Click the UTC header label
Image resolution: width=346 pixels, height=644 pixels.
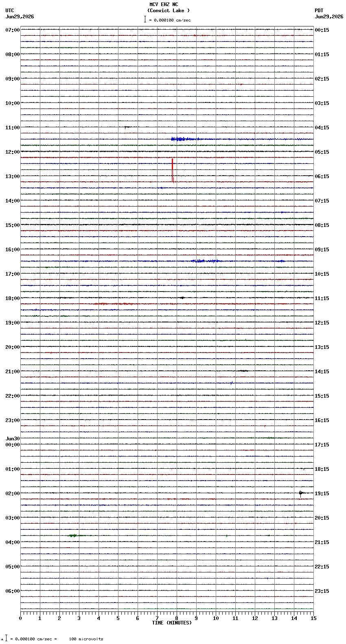click(10, 11)
